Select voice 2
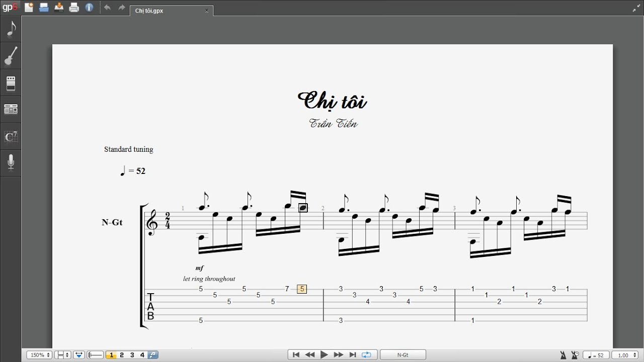The width and height of the screenshot is (644, 362). click(x=122, y=355)
